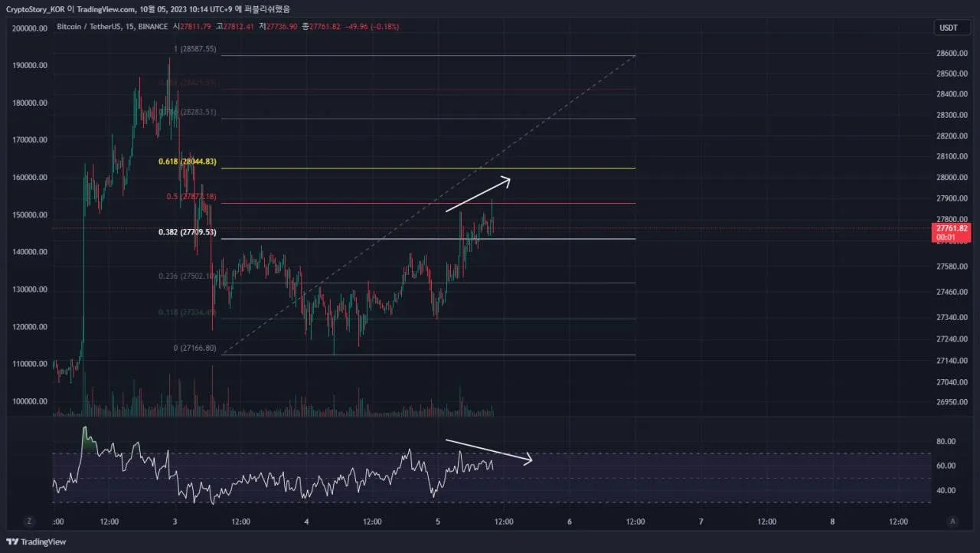Click 200000.00 on the left volume scale

pyautogui.click(x=30, y=28)
